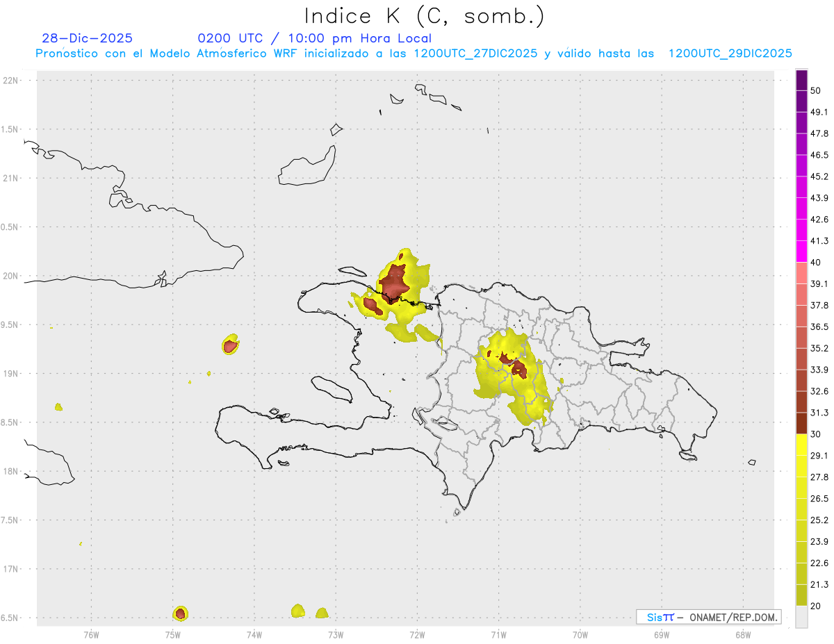Click the "69W" longitude label

pyautogui.click(x=662, y=634)
